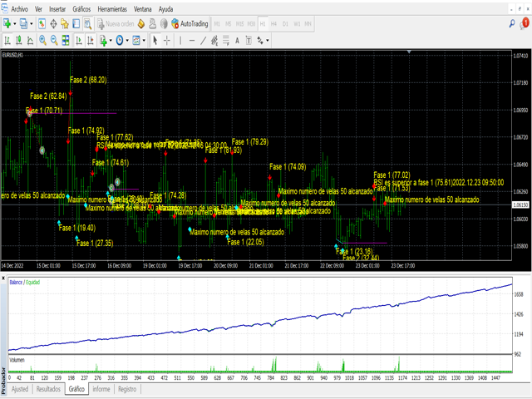The image size is (532, 399).
Task: Select the cursor pointer tool
Action: (x=155, y=41)
